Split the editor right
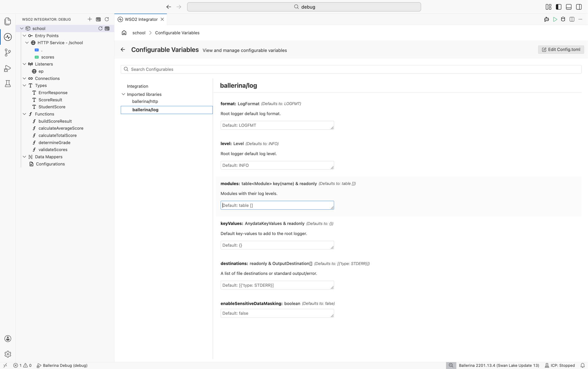588x369 pixels. point(572,19)
